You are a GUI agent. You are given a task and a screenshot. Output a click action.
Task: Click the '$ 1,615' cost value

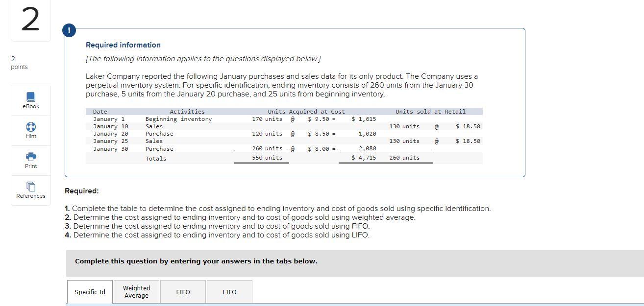364,119
